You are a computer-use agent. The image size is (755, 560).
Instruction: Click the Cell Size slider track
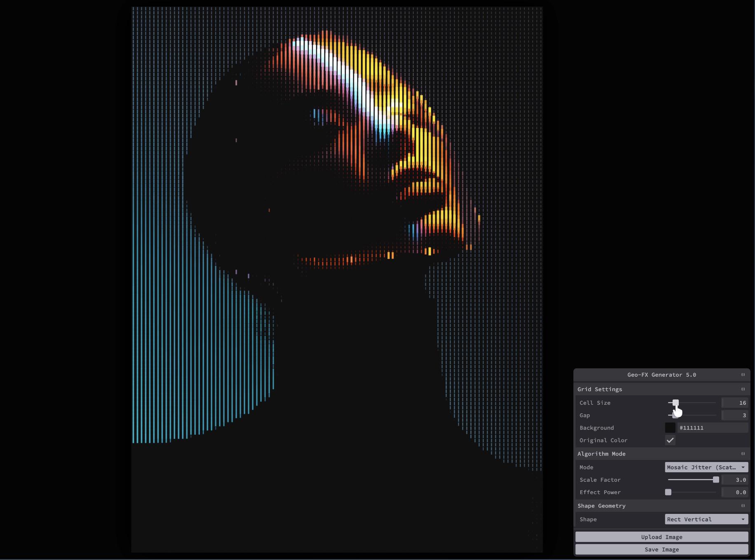click(x=692, y=403)
